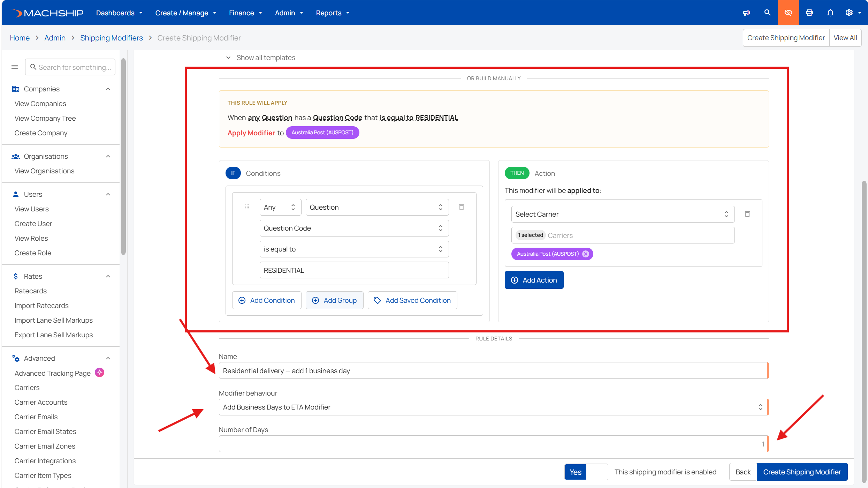Click the THEN action badge
Screen dimensions: 868x488
(x=517, y=173)
